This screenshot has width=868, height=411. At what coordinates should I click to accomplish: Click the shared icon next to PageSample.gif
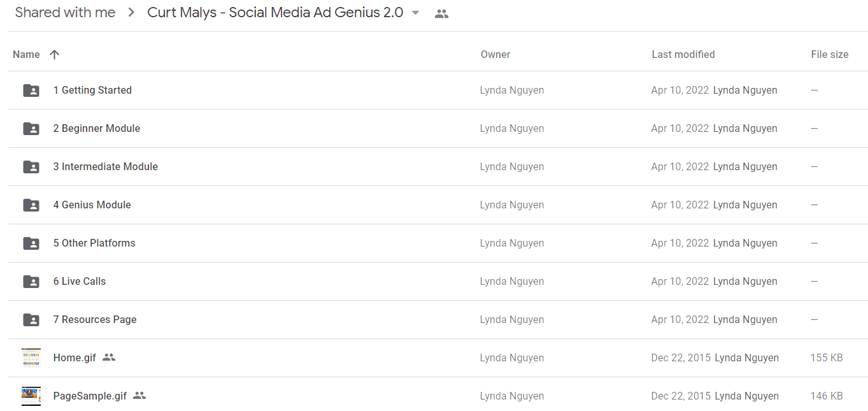coord(139,396)
